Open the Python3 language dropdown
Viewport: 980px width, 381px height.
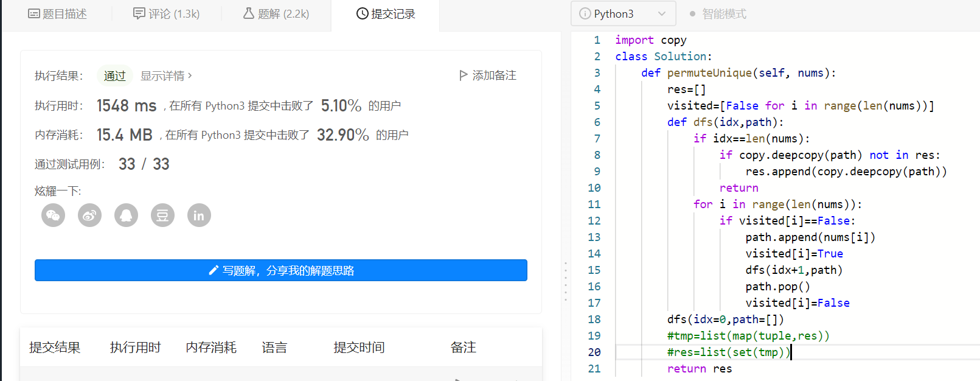pyautogui.click(x=623, y=14)
